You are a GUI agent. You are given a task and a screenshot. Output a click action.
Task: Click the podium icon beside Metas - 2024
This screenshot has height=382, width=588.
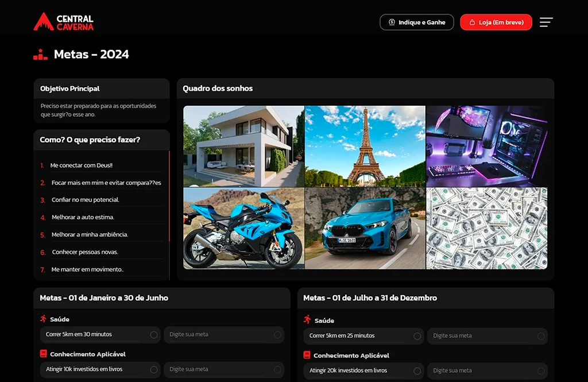(41, 55)
